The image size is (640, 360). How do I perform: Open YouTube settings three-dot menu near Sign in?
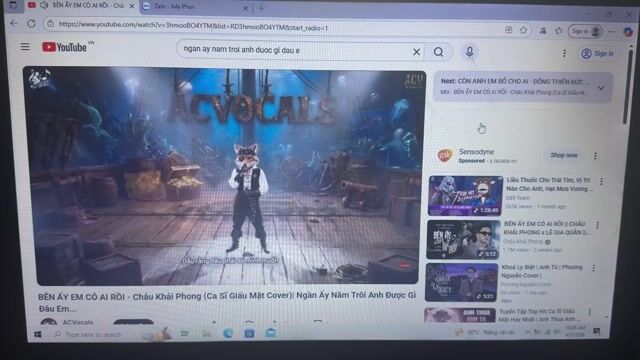point(564,53)
